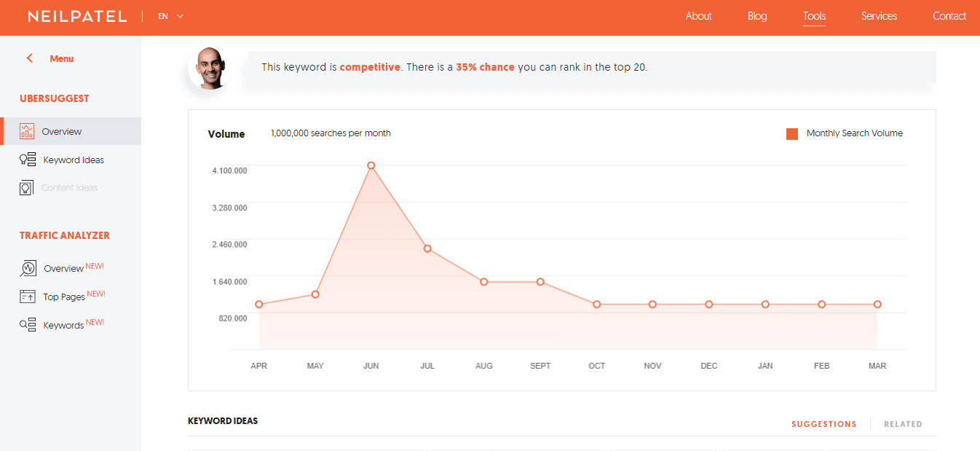Go to the Blog menu item
The width and height of the screenshot is (980, 451).
coord(757,16)
